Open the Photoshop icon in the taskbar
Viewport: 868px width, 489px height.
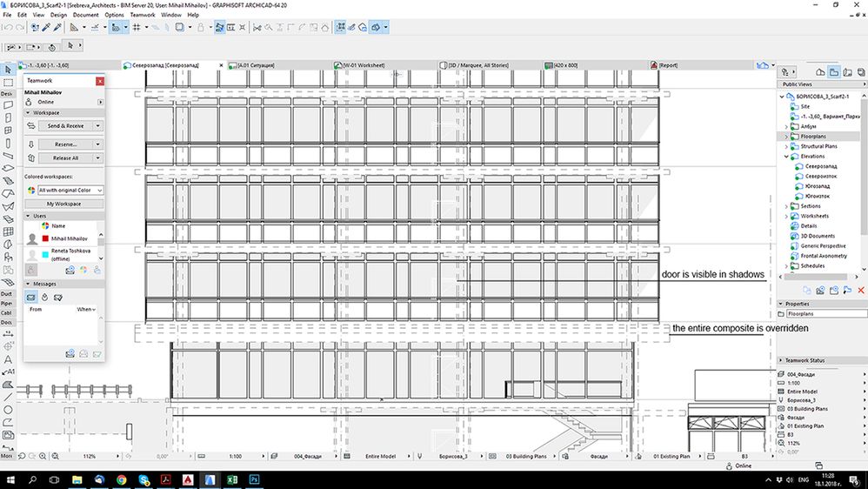254,479
